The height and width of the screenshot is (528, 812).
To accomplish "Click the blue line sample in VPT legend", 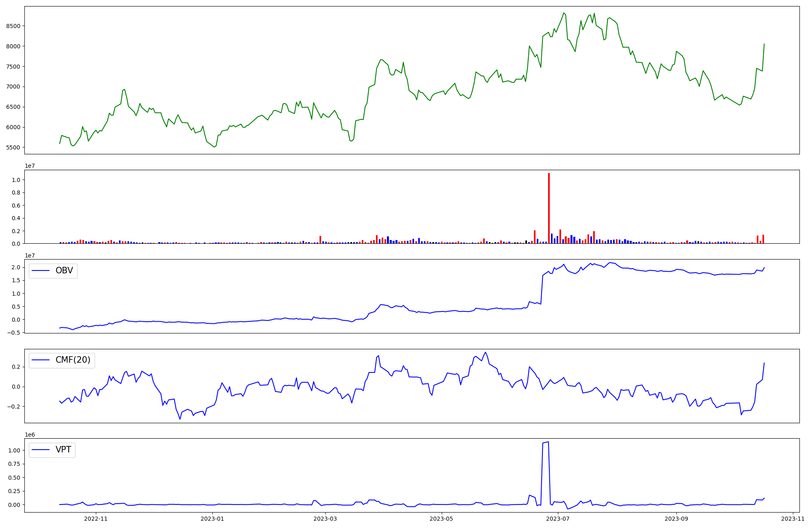I will 41,450.
